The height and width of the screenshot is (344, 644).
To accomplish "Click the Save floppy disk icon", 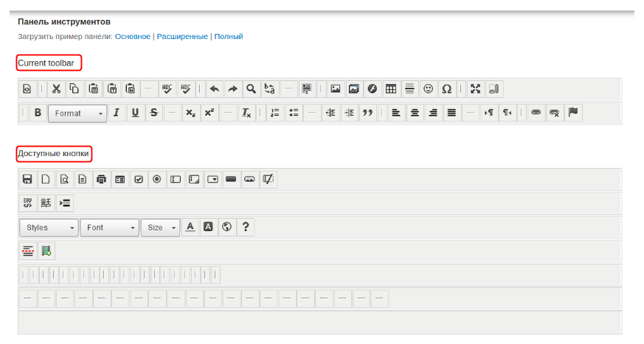I will (27, 179).
